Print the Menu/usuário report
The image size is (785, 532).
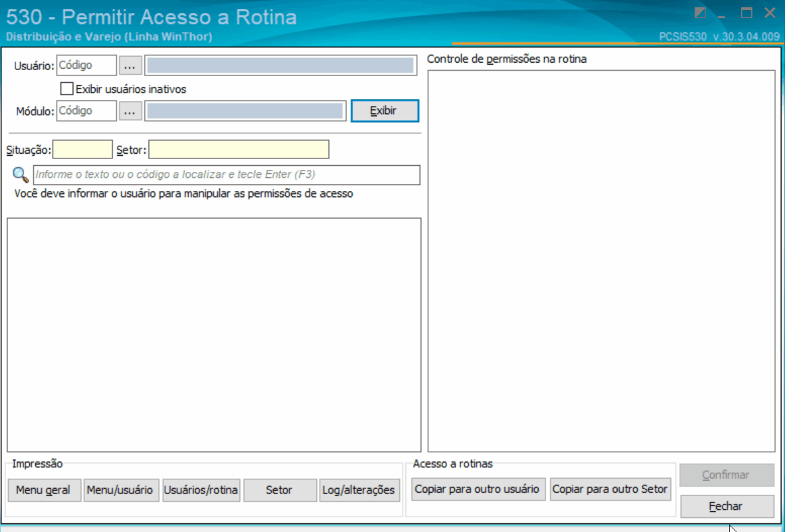point(121,490)
